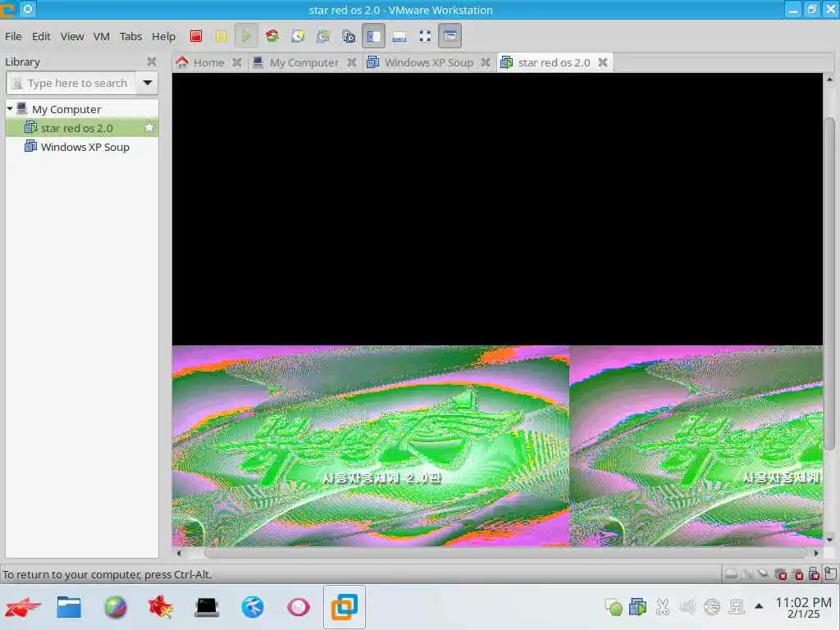Click the red Power Off toolbar icon
The width and height of the screenshot is (840, 630).
tap(195, 36)
